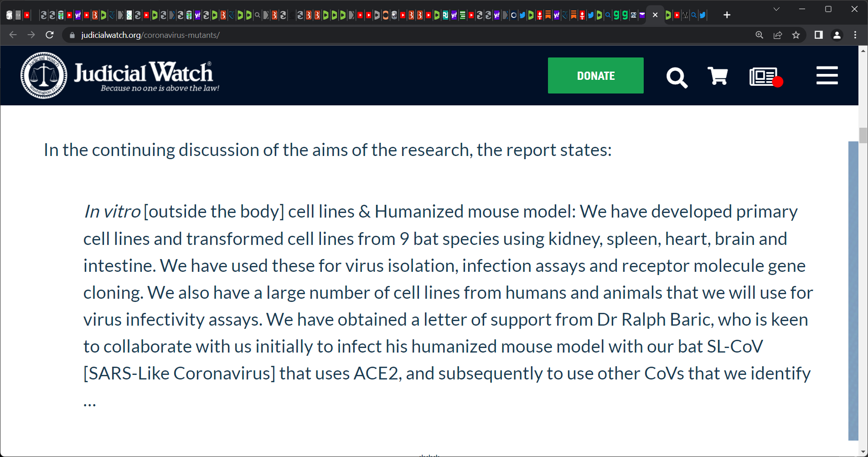Image resolution: width=868 pixels, height=457 pixels.
Task: Click the share this page icon
Action: [778, 35]
